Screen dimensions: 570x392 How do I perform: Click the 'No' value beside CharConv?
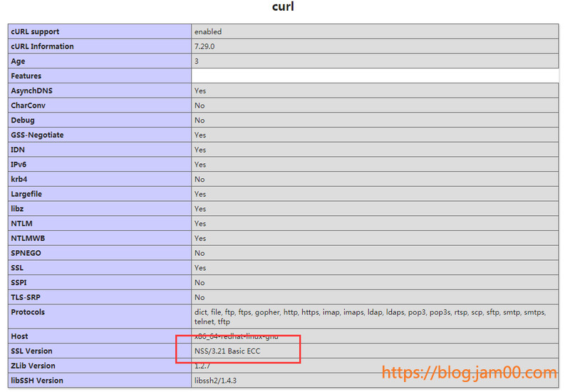click(x=199, y=105)
